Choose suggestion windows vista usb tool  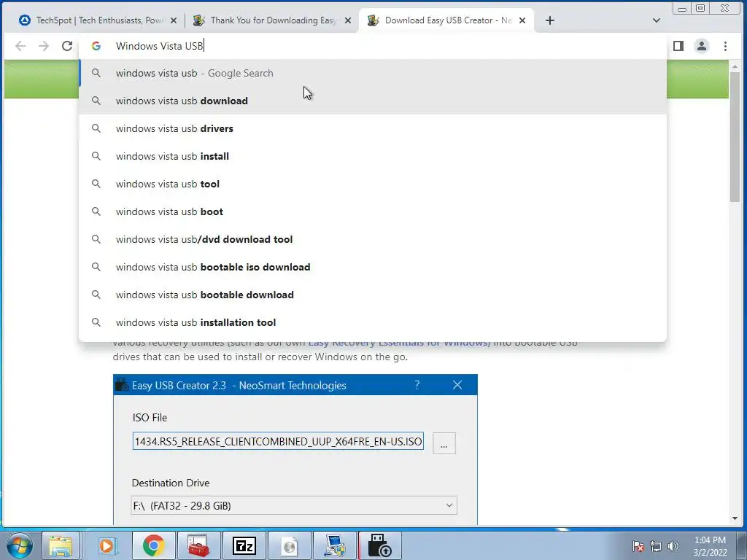373,184
